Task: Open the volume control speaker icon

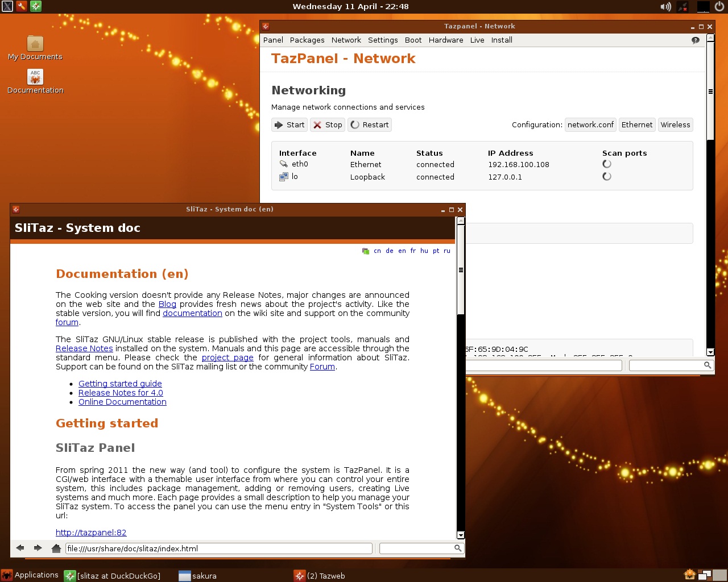Action: (x=665, y=7)
